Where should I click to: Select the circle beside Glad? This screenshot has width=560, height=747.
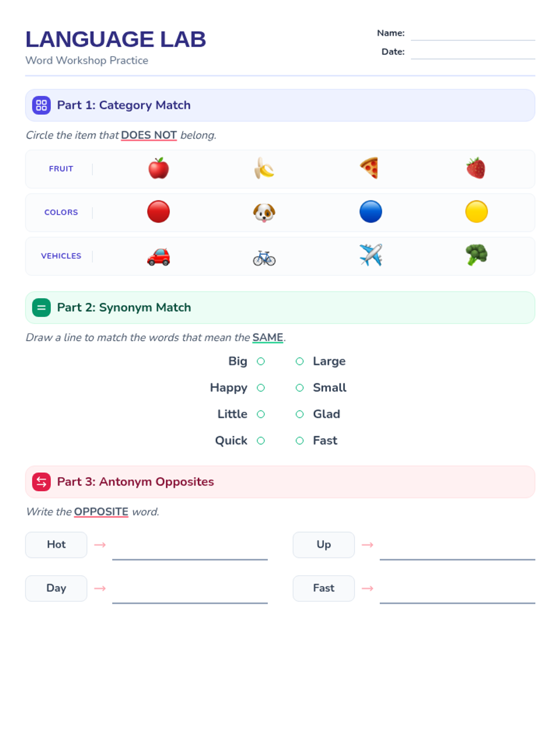tap(300, 414)
